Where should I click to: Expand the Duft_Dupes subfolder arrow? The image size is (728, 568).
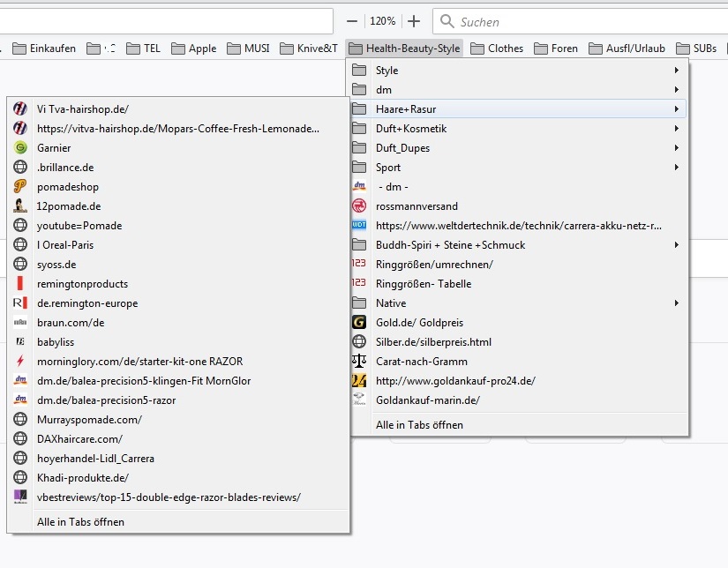point(677,148)
